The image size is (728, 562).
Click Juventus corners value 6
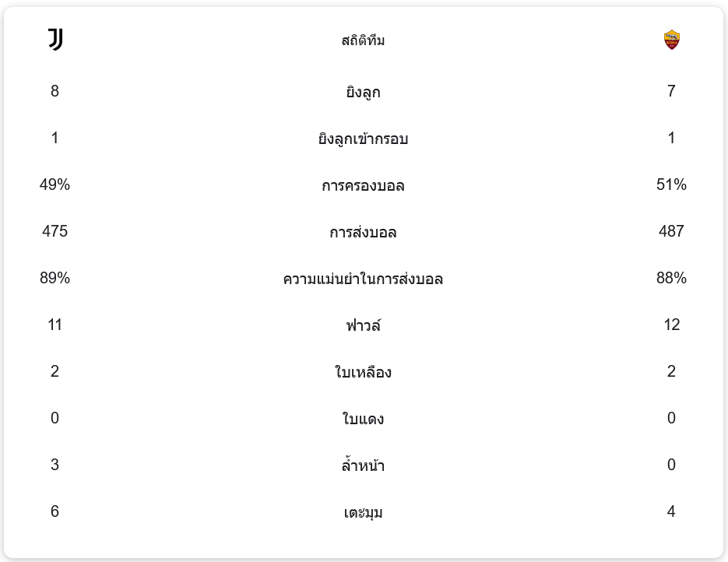pyautogui.click(x=55, y=511)
